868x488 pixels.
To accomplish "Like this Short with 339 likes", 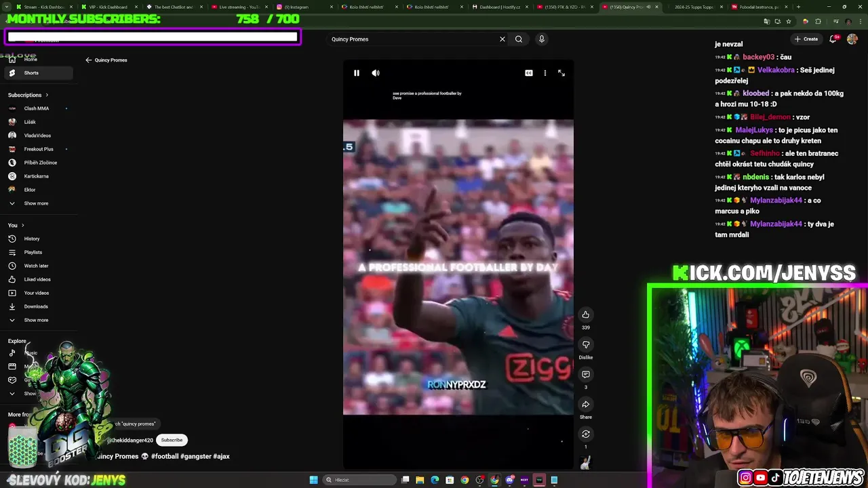I will [586, 314].
